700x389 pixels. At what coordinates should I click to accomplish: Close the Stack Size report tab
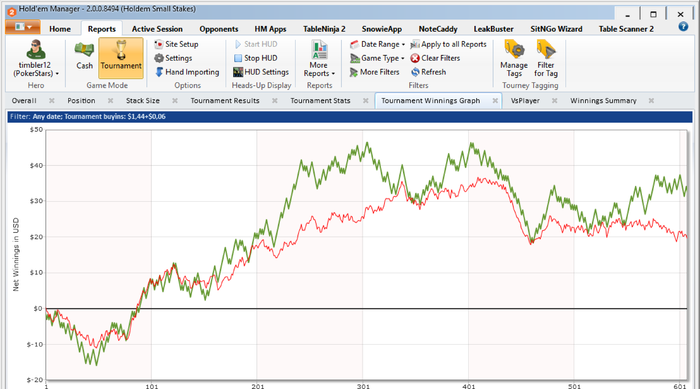point(175,101)
